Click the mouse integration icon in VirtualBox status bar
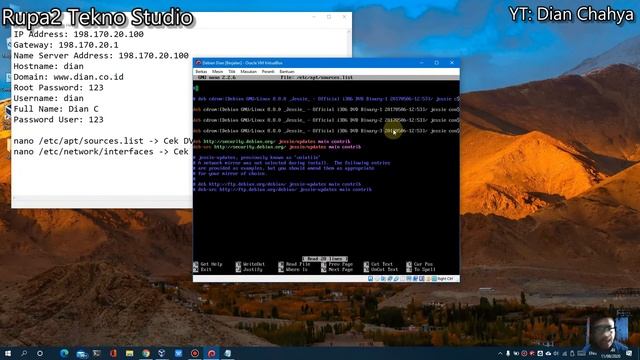This screenshot has width=640, height=360. (x=428, y=279)
